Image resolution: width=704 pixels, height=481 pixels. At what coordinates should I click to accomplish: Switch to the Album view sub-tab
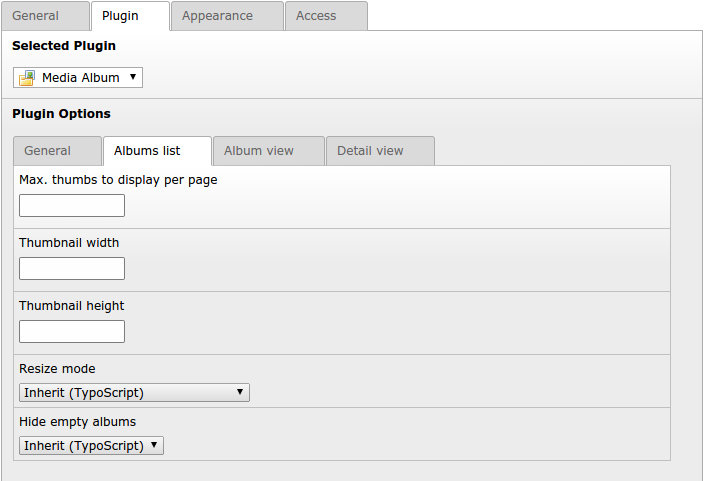[258, 151]
